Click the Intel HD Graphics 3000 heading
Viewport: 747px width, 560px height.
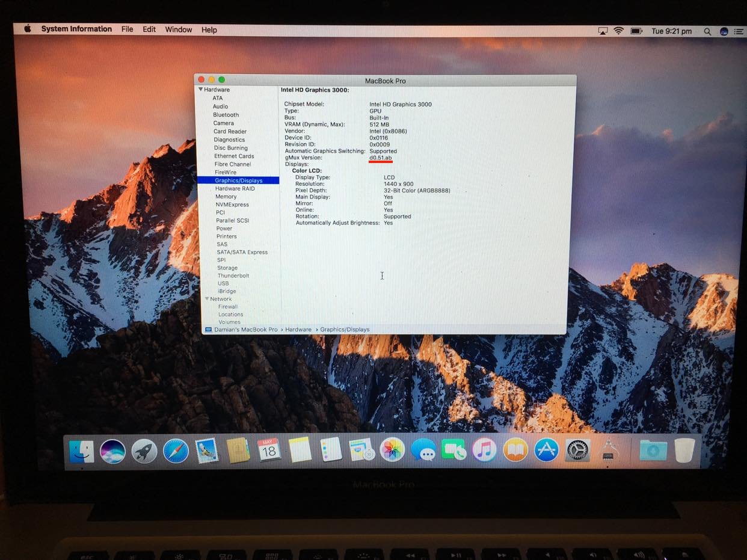click(x=315, y=90)
